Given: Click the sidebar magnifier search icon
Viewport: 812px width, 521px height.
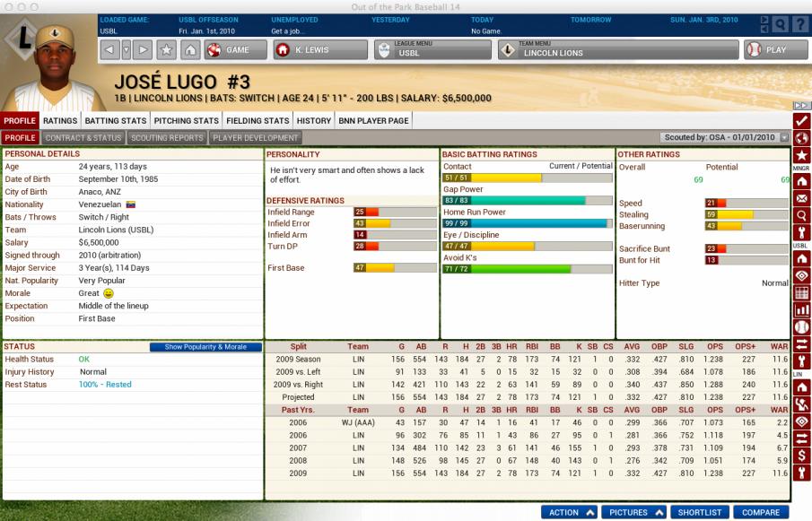Looking at the screenshot, I should tap(801, 215).
